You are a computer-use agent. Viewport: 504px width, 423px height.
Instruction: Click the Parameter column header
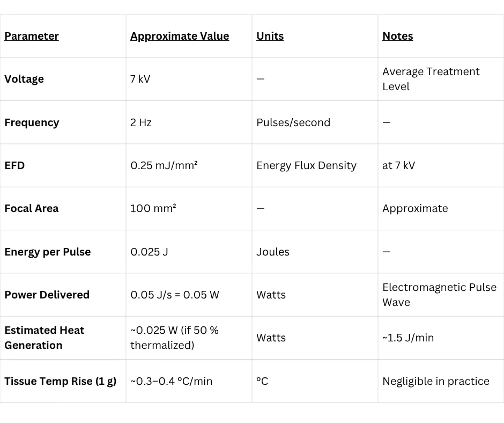(x=32, y=36)
